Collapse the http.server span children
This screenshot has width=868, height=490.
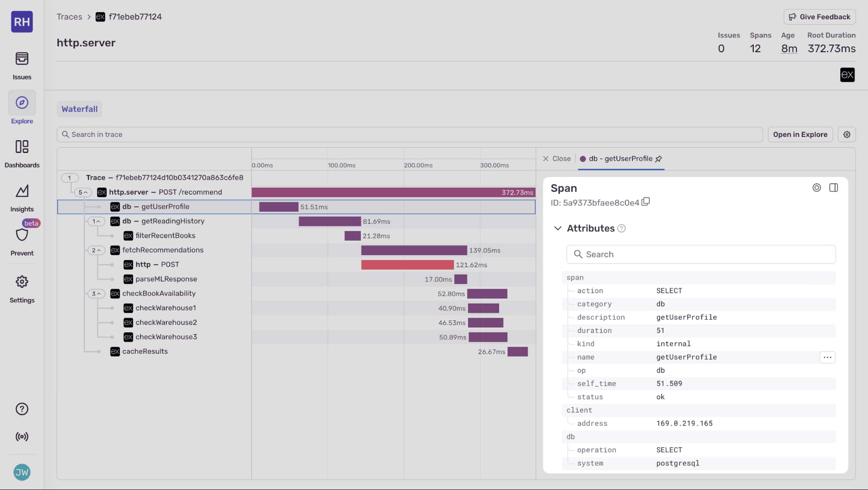pos(83,192)
